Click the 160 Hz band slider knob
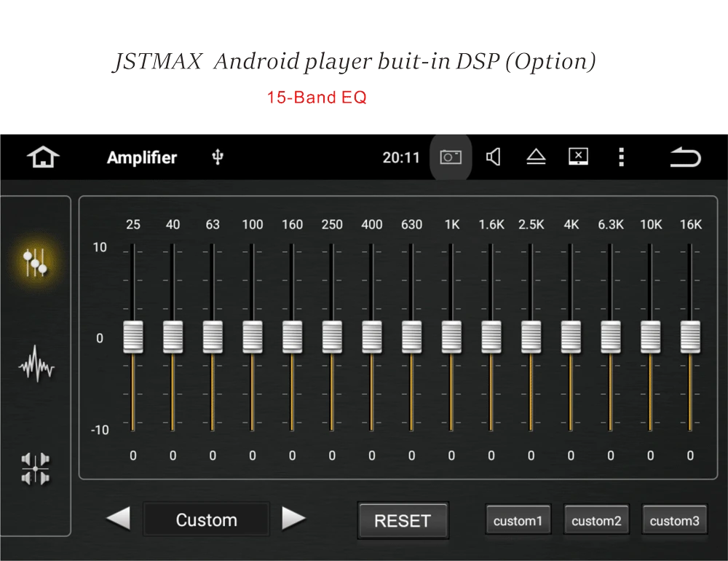Viewport: 728px width, 561px height. 293,337
